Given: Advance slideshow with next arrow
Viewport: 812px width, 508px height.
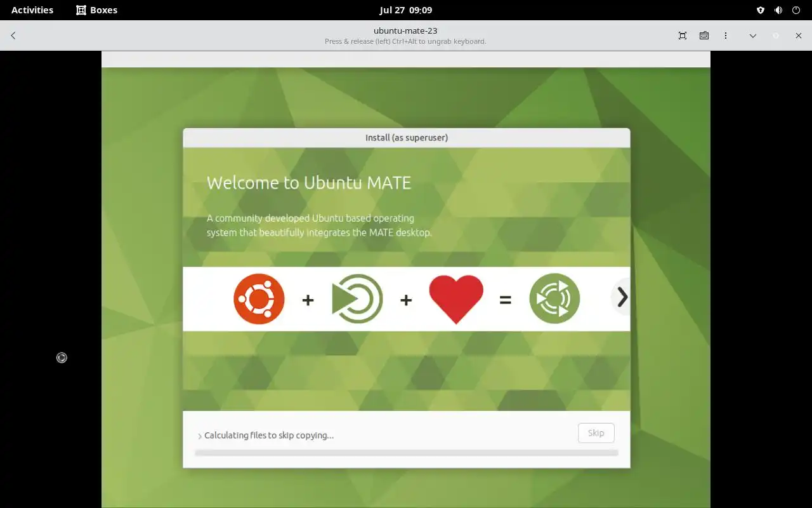Looking at the screenshot, I should coord(622,297).
